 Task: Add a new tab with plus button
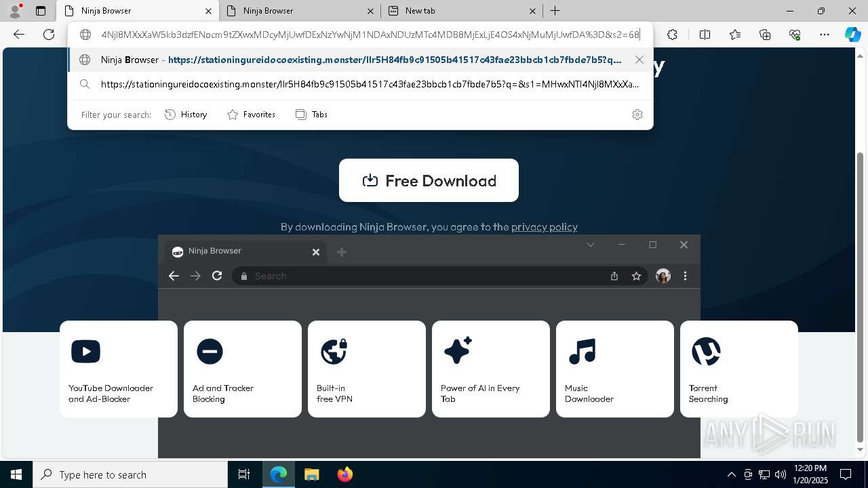555,11
